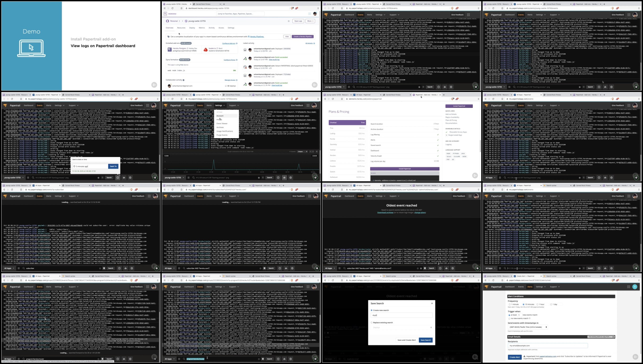Click Seek To button in the seek popup
This screenshot has width=643, height=364.
[113, 166]
